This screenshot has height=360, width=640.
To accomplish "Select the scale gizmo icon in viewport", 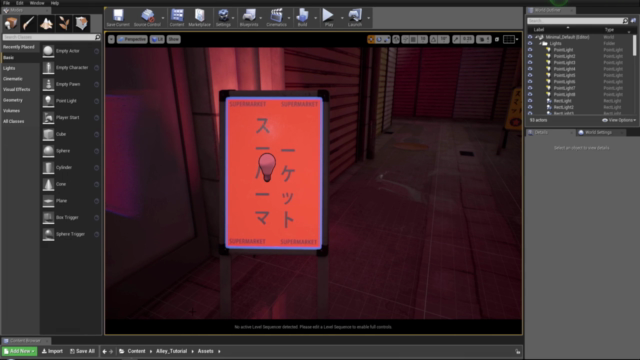I will 387,39.
